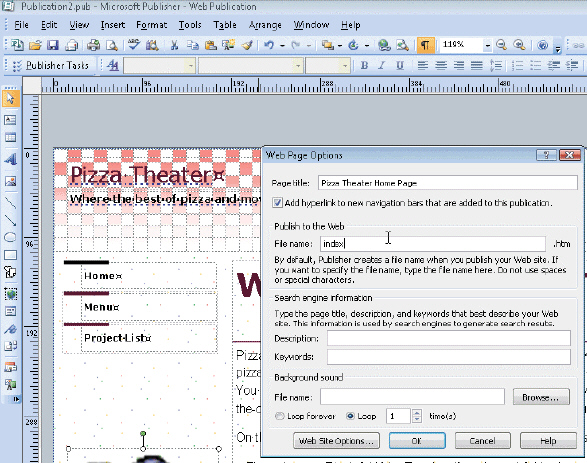Print the publication with the printer icon
This screenshot has height=463, width=587.
(93, 45)
